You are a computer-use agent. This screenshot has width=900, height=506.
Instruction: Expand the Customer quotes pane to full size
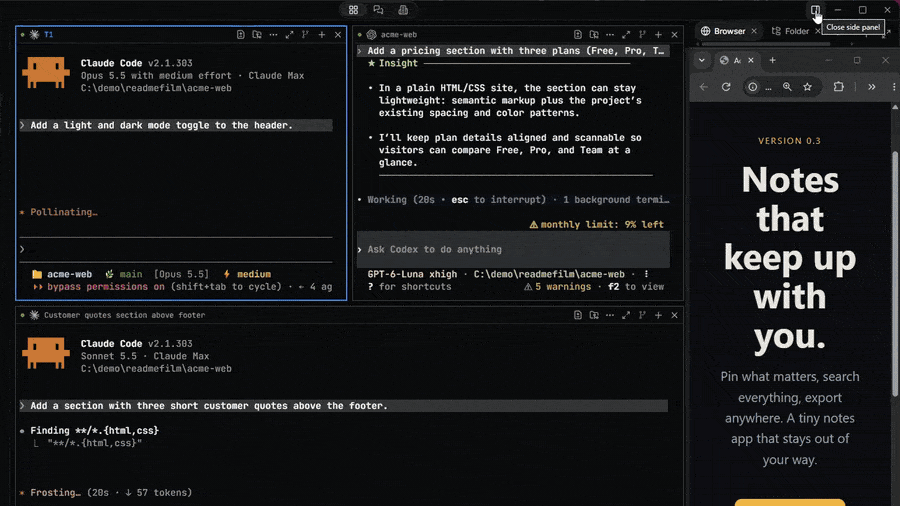tap(626, 315)
